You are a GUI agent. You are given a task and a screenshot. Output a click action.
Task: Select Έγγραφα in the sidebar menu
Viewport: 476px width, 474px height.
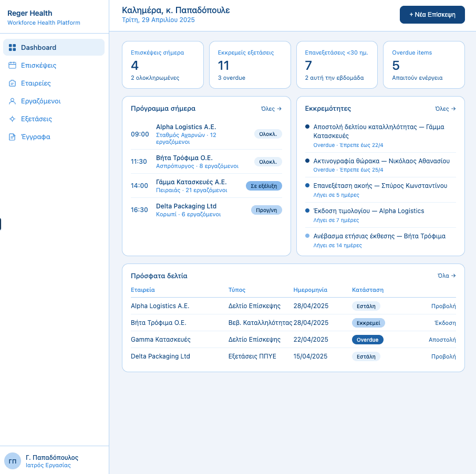point(35,137)
